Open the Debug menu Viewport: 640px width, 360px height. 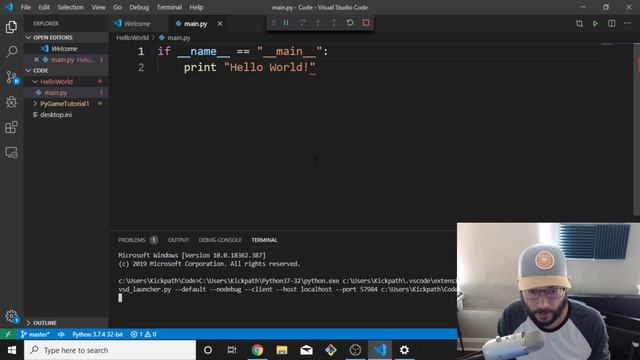point(139,7)
